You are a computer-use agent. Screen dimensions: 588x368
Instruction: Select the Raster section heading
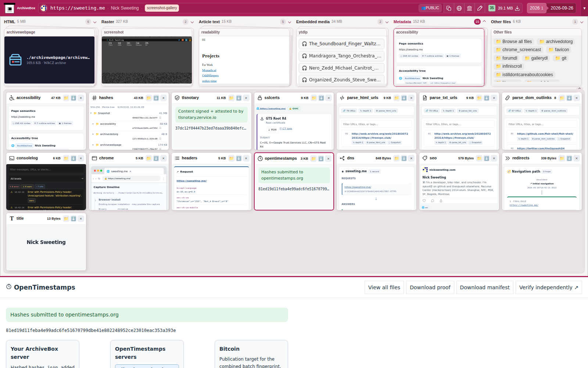(108, 22)
